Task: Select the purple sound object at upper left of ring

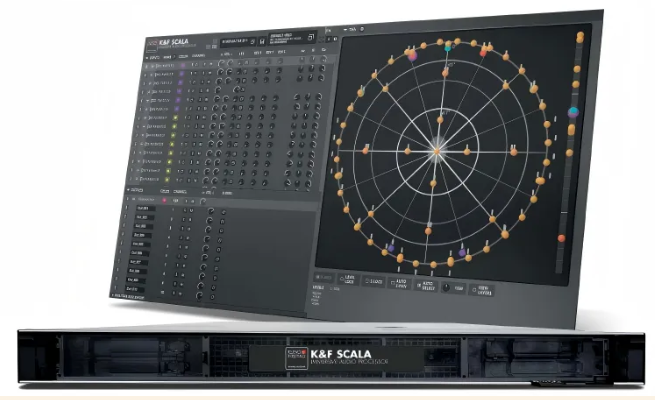Action: [411, 55]
